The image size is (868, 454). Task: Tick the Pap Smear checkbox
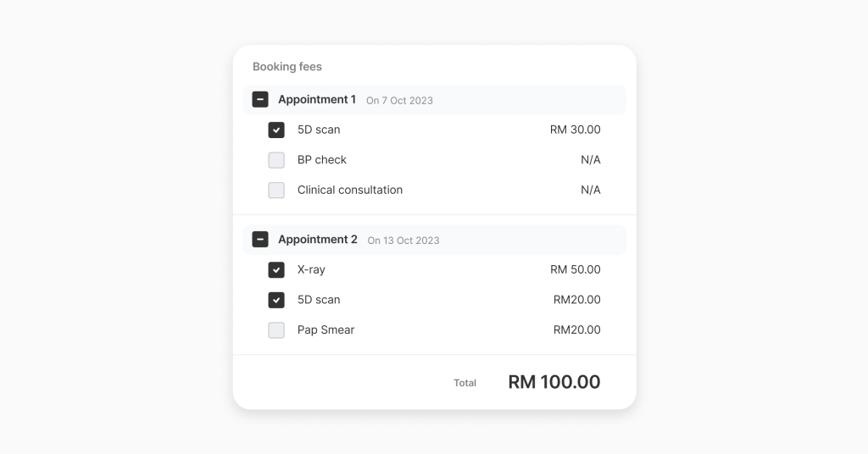[276, 330]
